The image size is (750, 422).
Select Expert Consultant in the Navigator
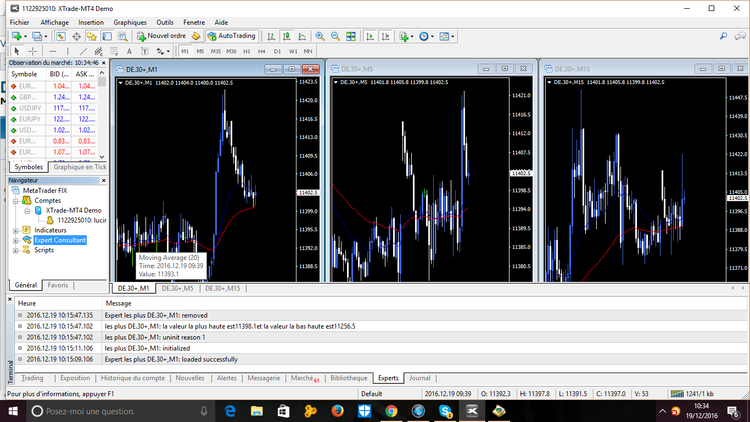[60, 240]
